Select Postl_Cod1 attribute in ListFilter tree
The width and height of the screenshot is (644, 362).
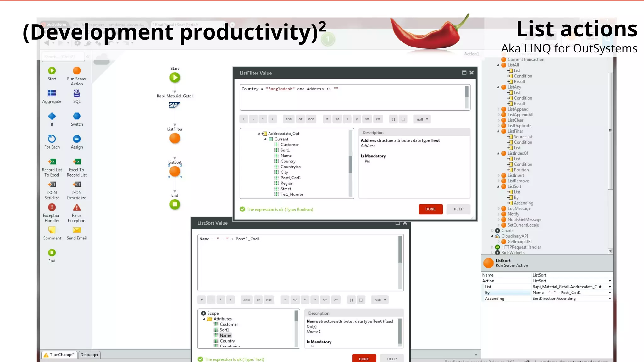pyautogui.click(x=291, y=178)
